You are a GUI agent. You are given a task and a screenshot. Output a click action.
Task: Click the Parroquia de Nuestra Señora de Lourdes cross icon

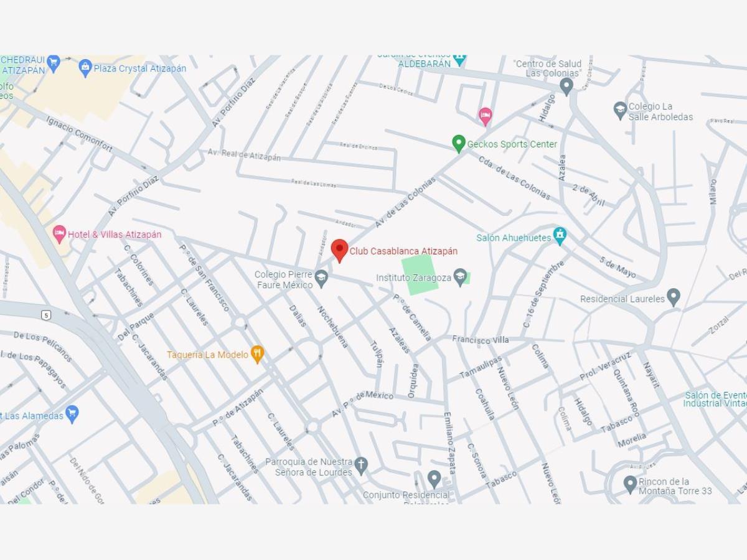[x=361, y=465]
